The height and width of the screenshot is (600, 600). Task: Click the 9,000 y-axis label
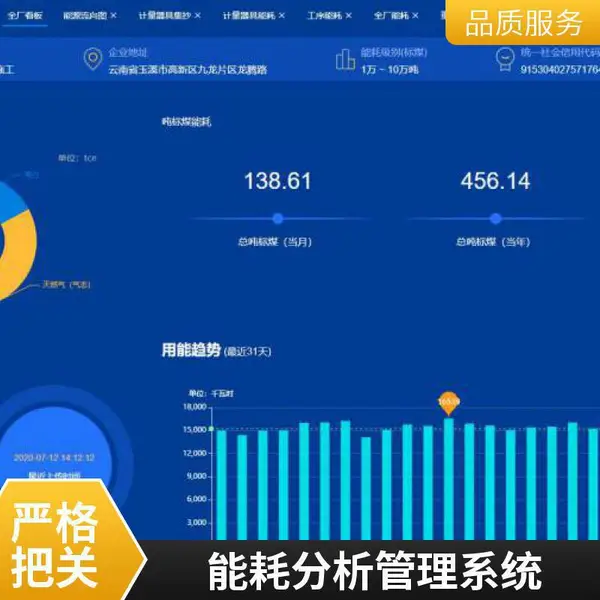tap(197, 476)
